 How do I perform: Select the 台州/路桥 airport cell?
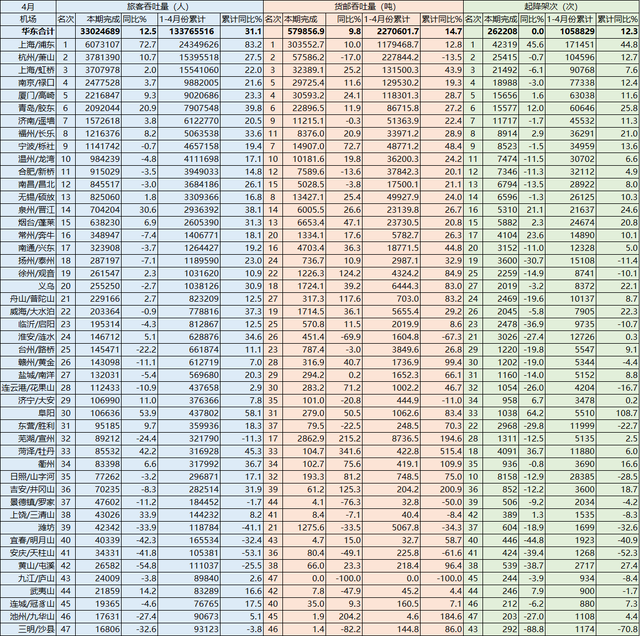28,349
